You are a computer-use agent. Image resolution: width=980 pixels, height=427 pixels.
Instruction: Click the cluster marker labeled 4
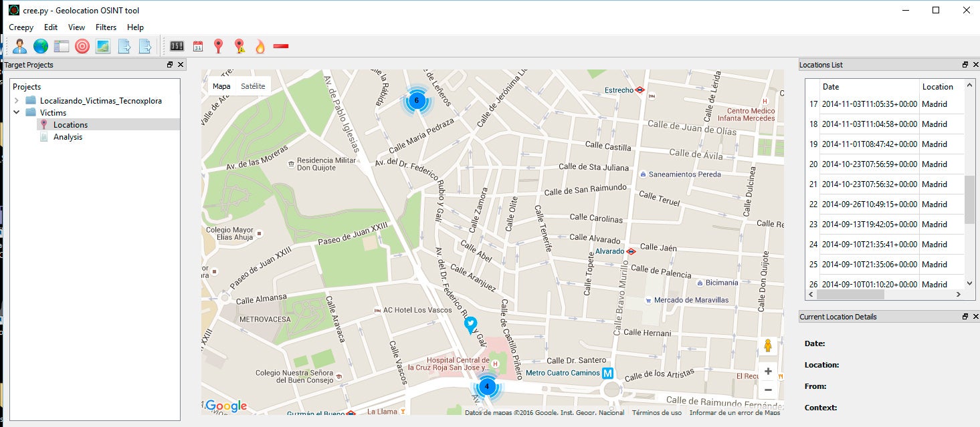(x=487, y=386)
